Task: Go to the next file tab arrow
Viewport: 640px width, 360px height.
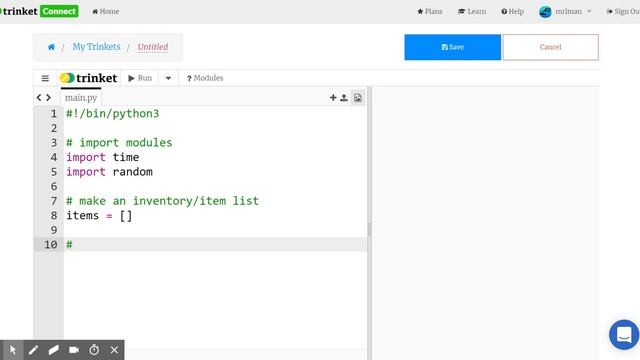Action: coord(49,98)
